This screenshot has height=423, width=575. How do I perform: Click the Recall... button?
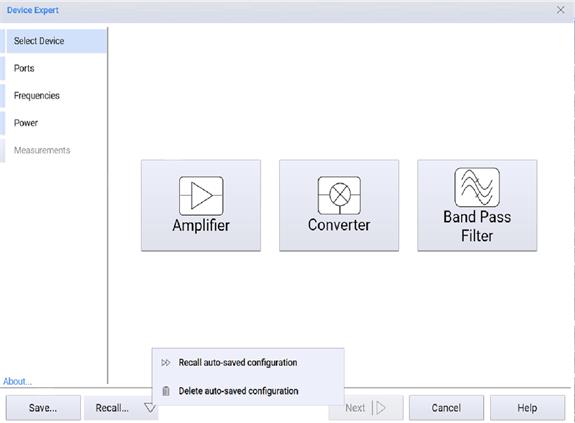coord(112,408)
